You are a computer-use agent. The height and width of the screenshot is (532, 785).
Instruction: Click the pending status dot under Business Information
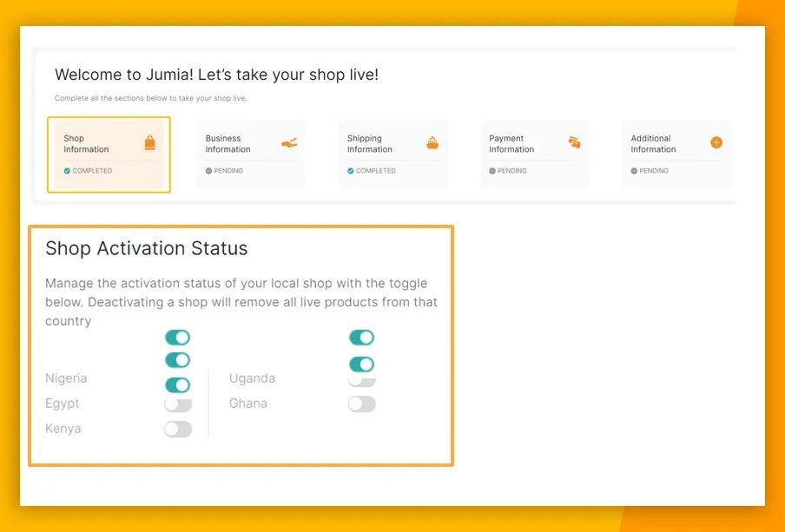click(x=209, y=171)
